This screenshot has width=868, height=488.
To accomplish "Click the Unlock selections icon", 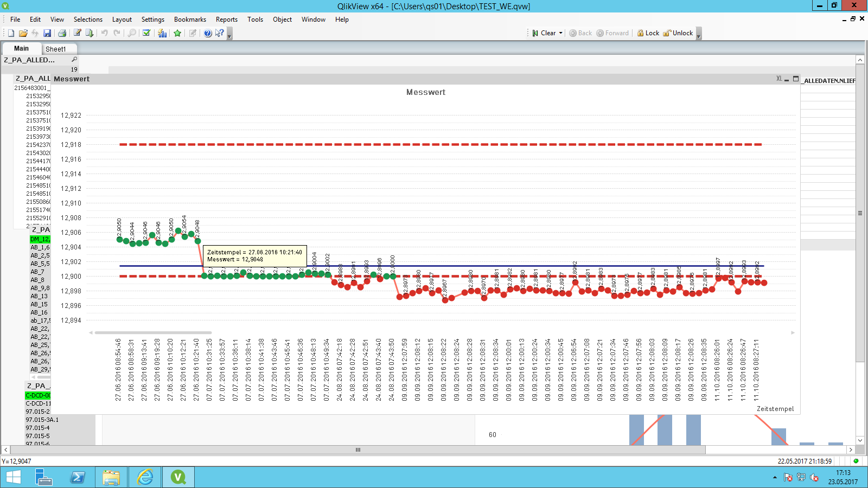I will (678, 33).
